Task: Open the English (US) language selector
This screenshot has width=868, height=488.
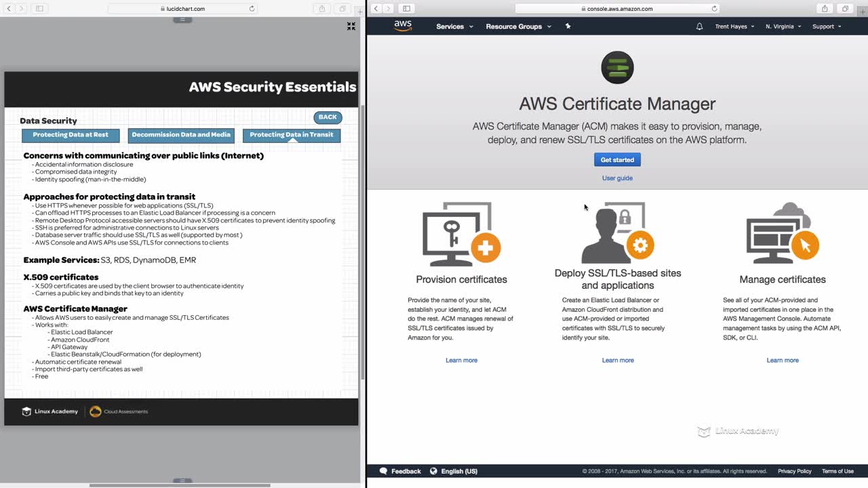Action: [x=454, y=471]
